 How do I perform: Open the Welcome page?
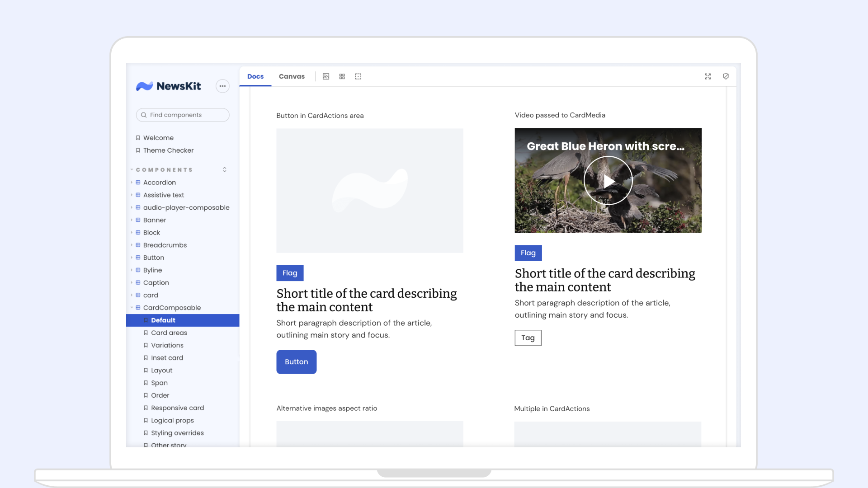point(158,138)
